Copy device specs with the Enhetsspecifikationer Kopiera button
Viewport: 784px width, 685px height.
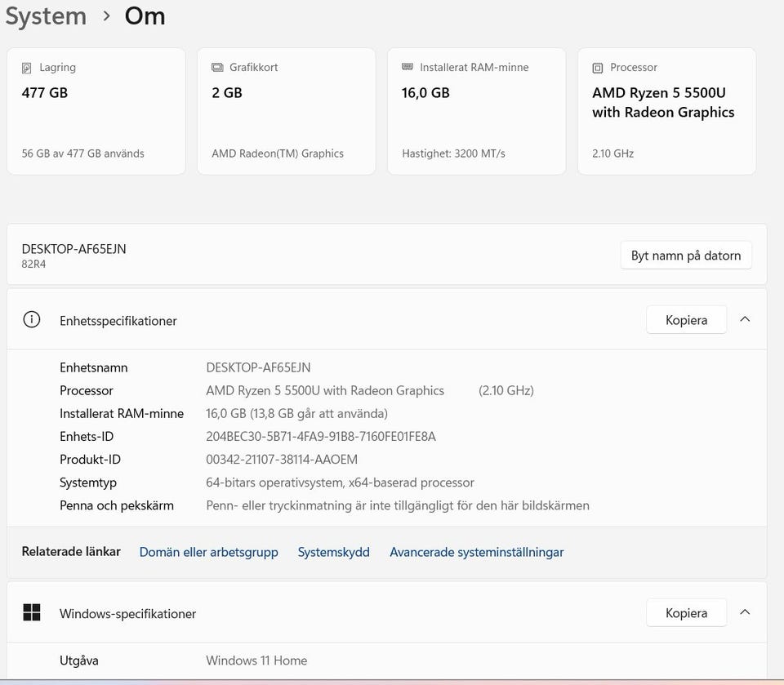coord(686,320)
